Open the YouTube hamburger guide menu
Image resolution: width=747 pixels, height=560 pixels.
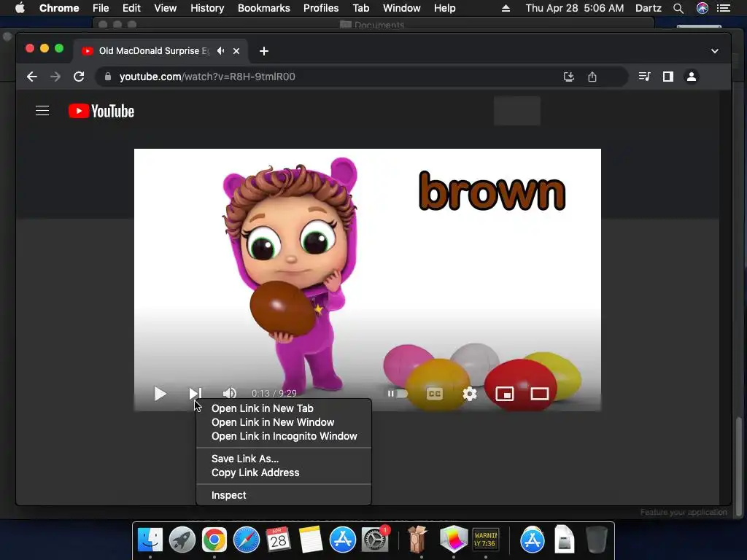42,111
